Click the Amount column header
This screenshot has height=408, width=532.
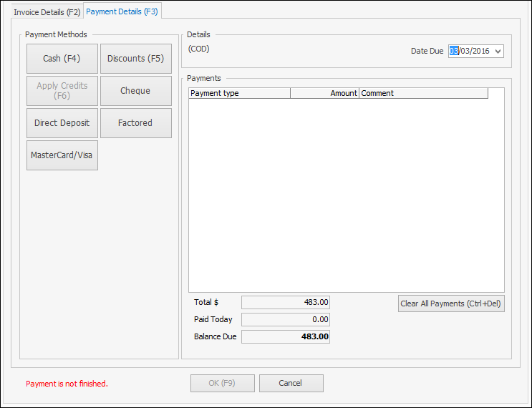pos(324,93)
